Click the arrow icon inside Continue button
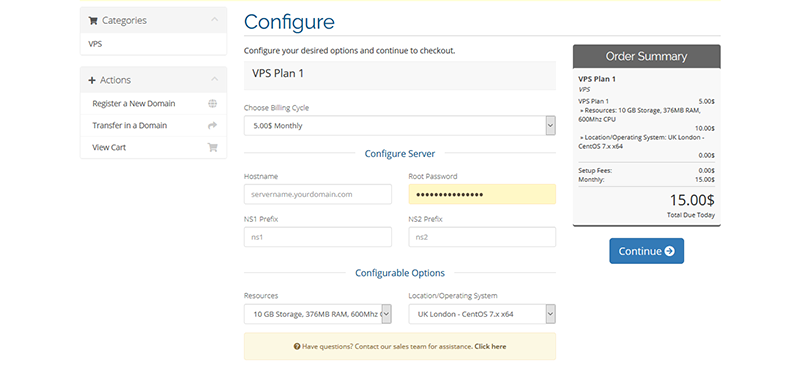Screen dimensions: 800x382 670,251
